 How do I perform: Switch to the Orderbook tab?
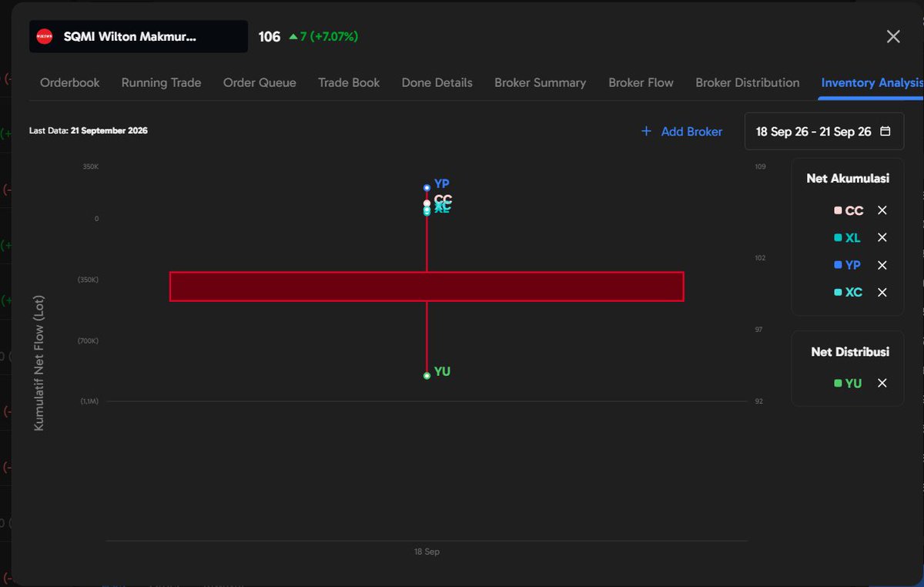point(70,82)
